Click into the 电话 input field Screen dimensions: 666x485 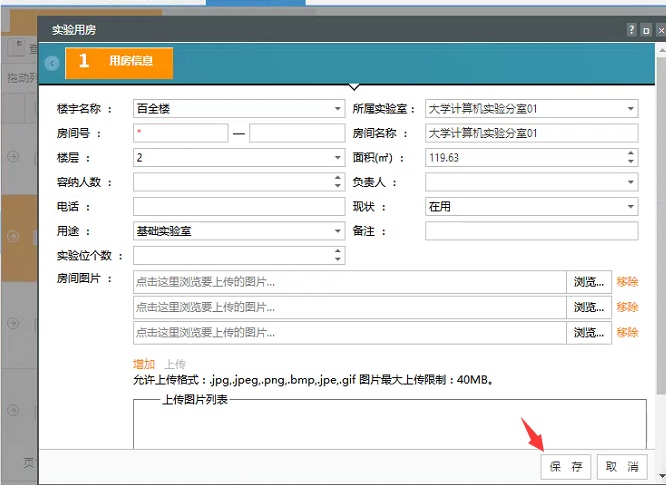(238, 207)
